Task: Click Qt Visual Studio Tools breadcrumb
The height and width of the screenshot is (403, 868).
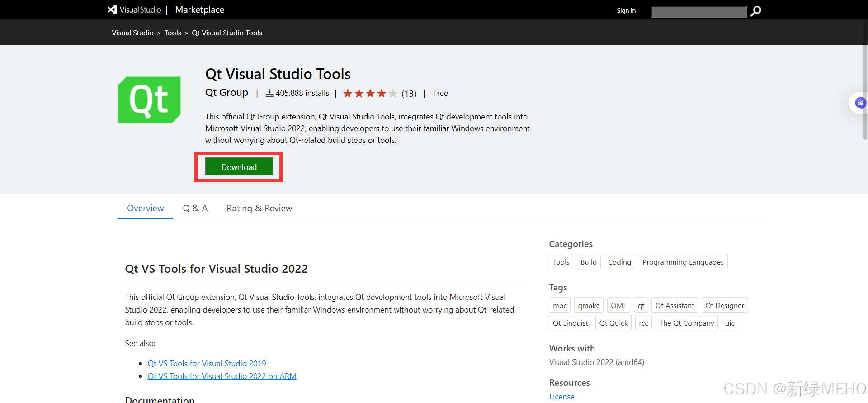Action: (x=227, y=33)
